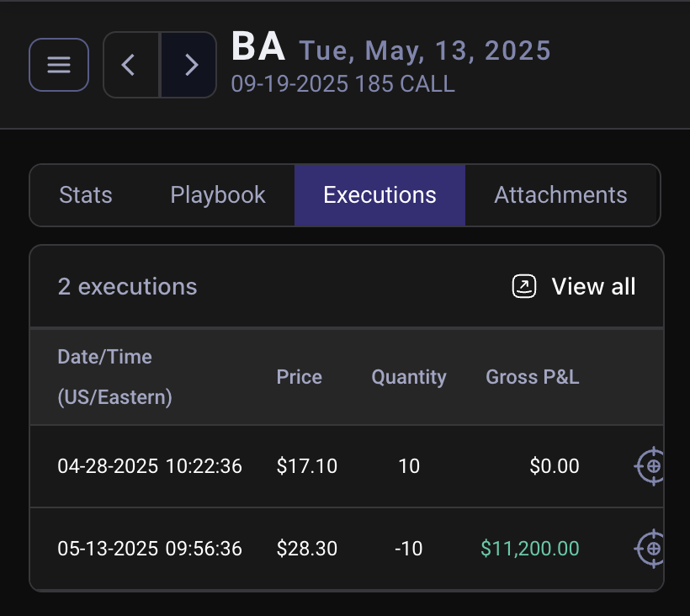This screenshot has width=690, height=616.
Task: Switch to the Playbook tab
Action: (218, 195)
